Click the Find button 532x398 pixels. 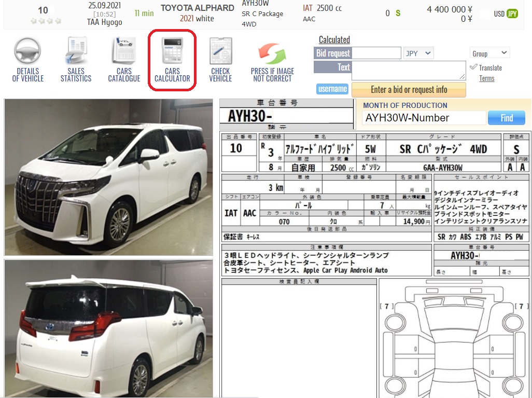pos(506,118)
